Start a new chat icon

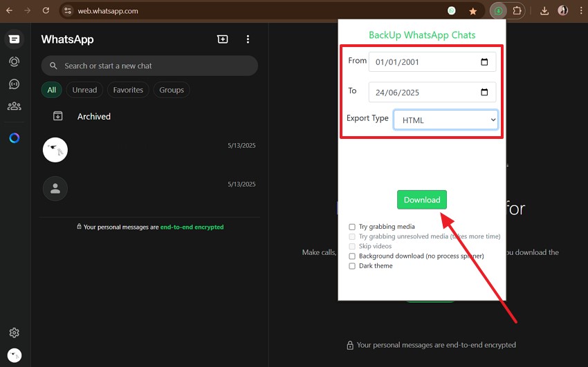tap(222, 39)
